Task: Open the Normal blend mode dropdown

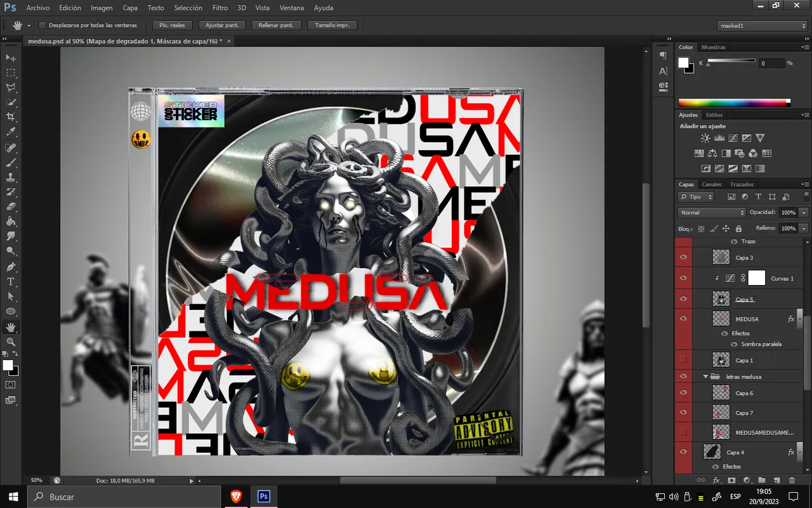Action: pos(711,212)
